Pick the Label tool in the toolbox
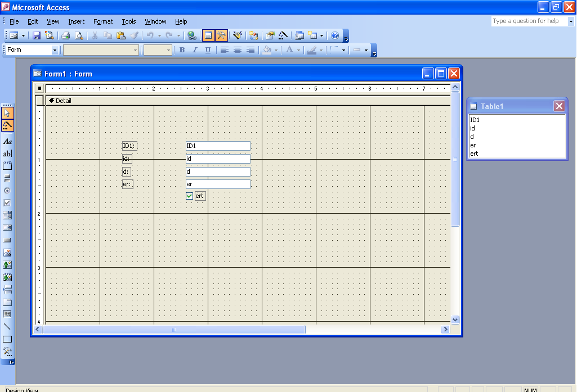 coord(7,142)
